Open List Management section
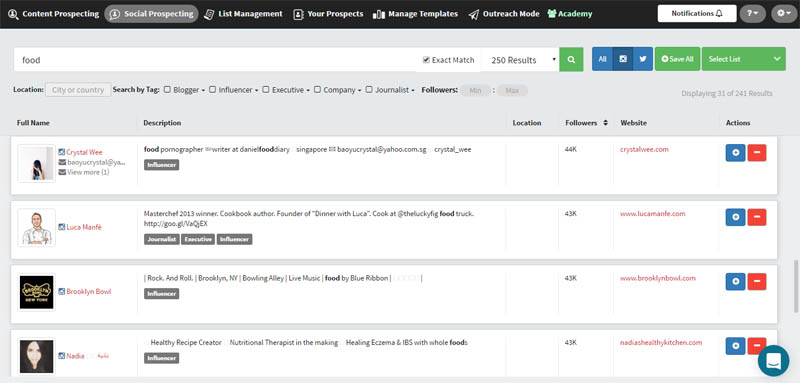Image resolution: width=800 pixels, height=383 pixels. click(x=243, y=14)
